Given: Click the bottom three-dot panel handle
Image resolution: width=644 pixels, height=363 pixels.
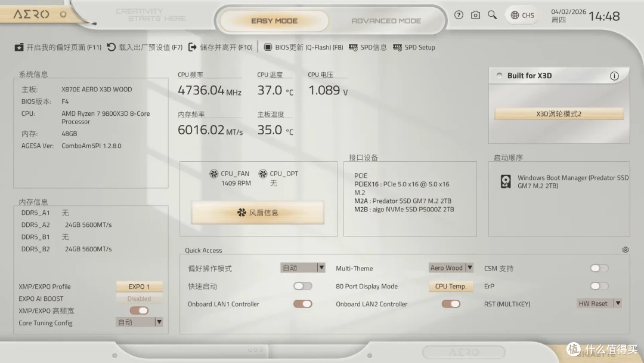Looking at the screenshot, I should point(255,350).
